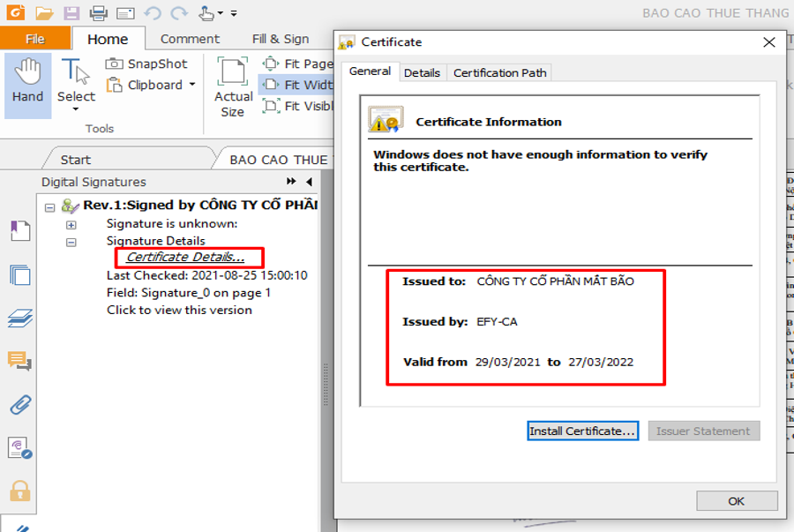The width and height of the screenshot is (794, 532).
Task: Click the signature person icon beside Rev.1
Action: [70, 206]
